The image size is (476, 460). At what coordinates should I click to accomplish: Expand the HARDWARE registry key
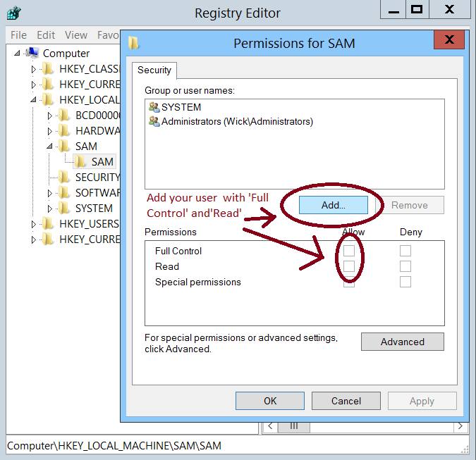coord(50,131)
